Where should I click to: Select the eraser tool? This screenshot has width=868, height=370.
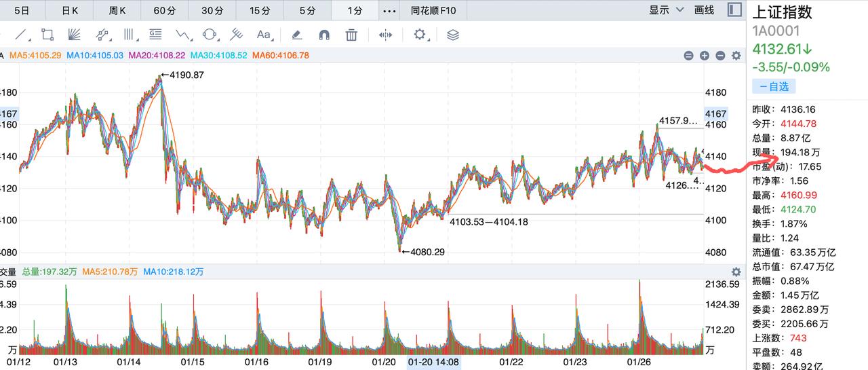(x=296, y=34)
